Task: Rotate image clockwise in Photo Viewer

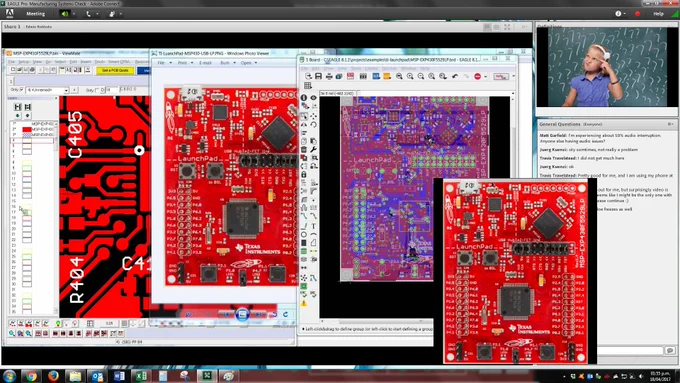Action: pos(285,314)
